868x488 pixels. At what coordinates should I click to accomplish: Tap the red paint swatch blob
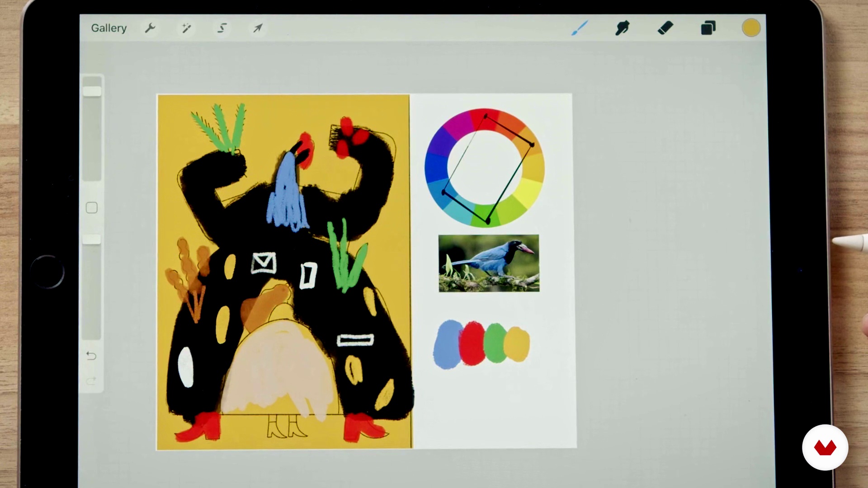point(472,344)
